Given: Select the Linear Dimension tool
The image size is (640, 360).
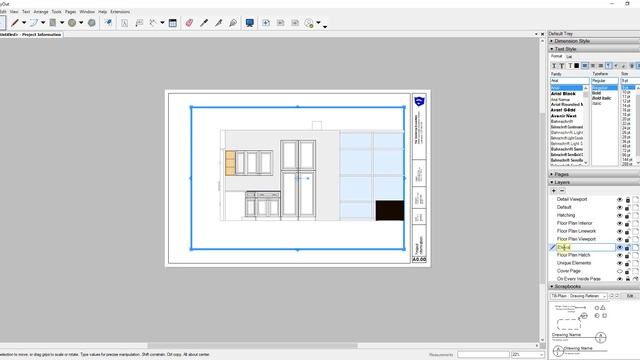Looking at the screenshot, I should tap(153, 23).
